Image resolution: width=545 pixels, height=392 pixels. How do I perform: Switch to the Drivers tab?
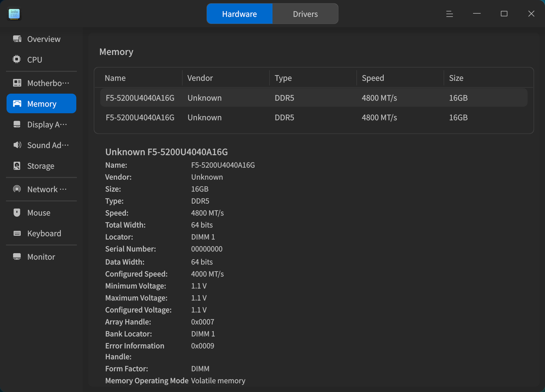pos(305,14)
